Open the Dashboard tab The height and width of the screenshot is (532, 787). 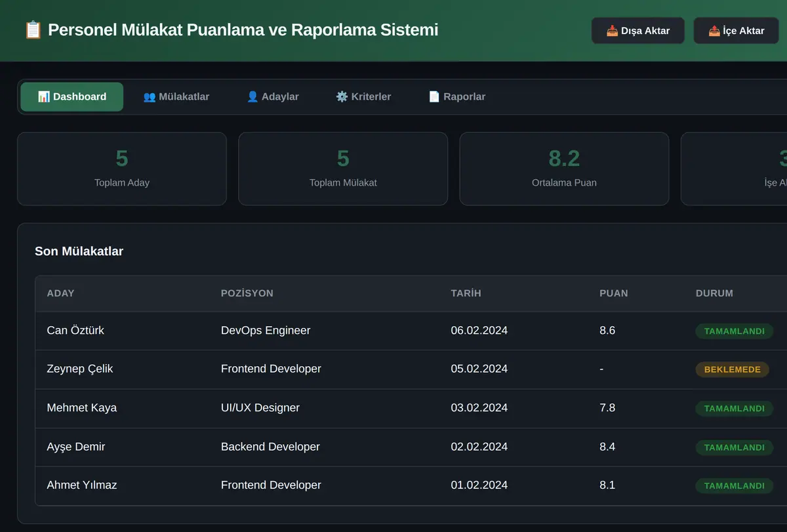72,97
